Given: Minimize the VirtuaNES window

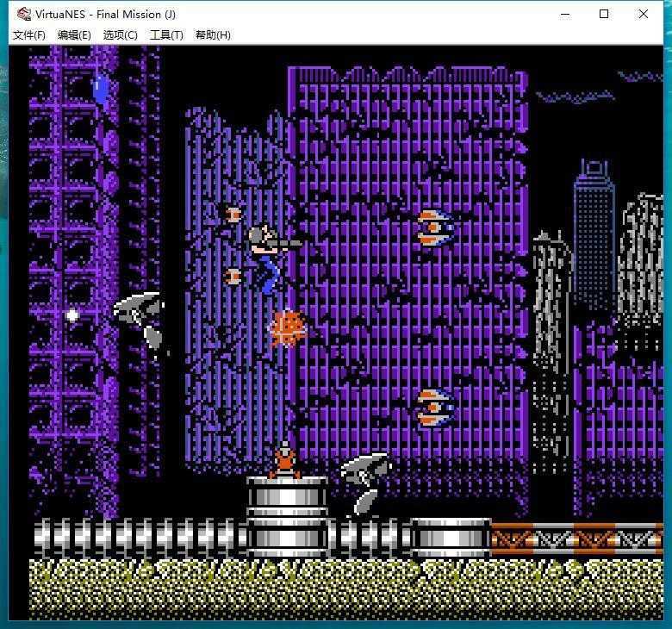Looking at the screenshot, I should (565, 15).
